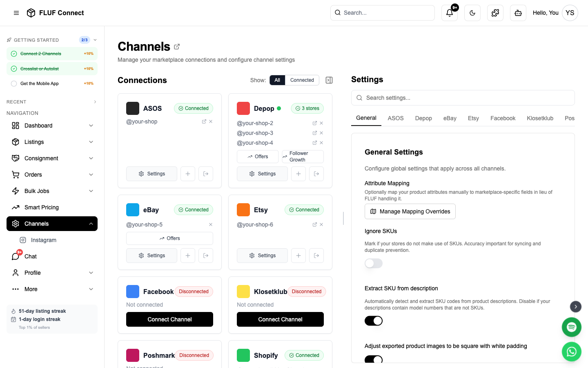Open Etsy Settings button
The width and height of the screenshot is (588, 368).
[262, 256]
